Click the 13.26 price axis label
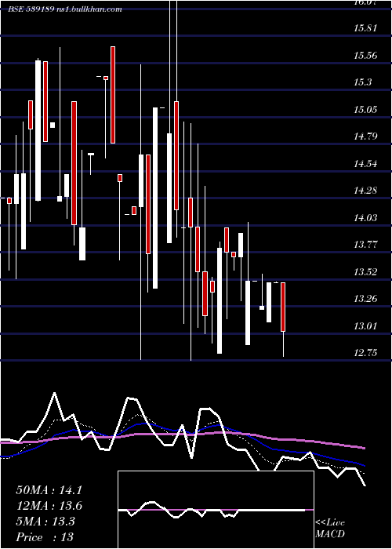The width and height of the screenshot is (392, 549). 365,299
